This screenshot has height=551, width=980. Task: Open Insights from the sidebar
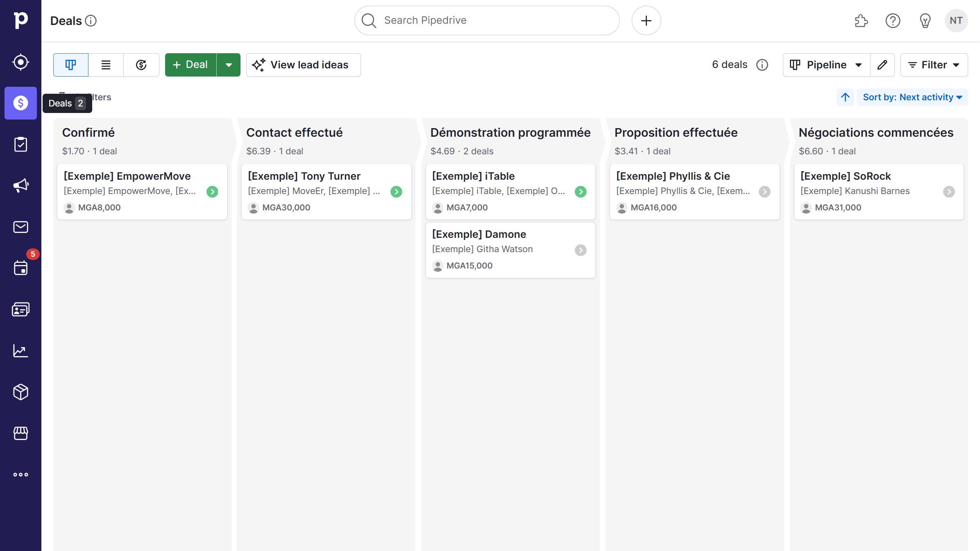(x=20, y=351)
